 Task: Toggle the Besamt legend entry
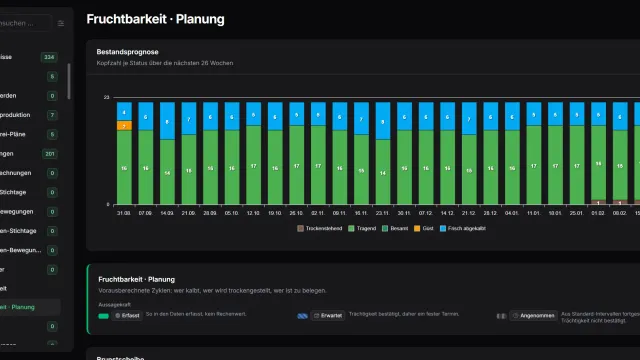(395, 229)
